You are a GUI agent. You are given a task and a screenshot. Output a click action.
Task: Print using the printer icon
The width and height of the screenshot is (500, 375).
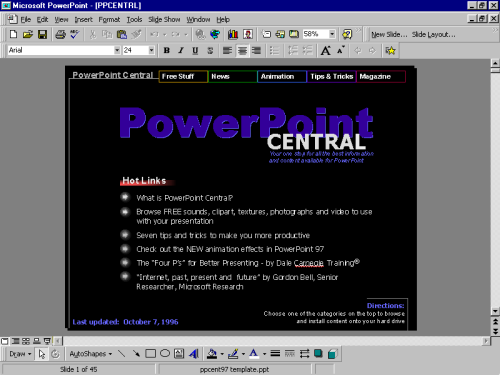(60, 34)
